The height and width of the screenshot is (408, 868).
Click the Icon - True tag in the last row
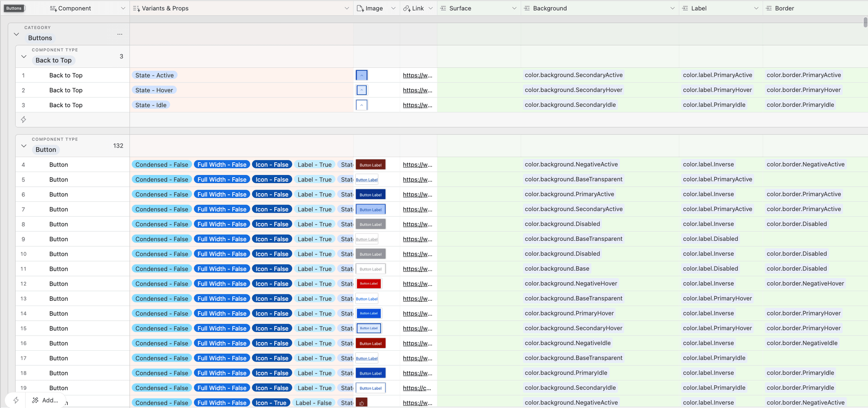(x=271, y=403)
